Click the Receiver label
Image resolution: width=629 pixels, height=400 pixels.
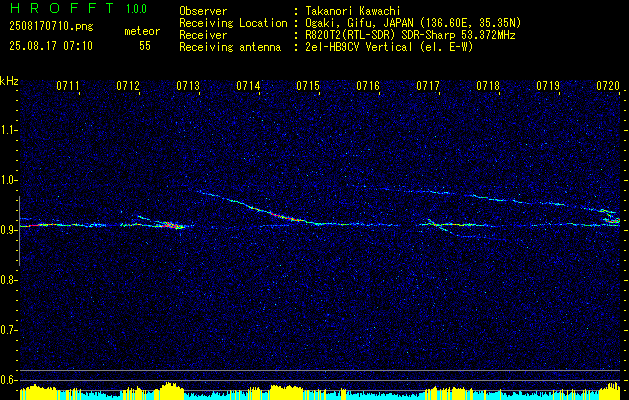203,35
